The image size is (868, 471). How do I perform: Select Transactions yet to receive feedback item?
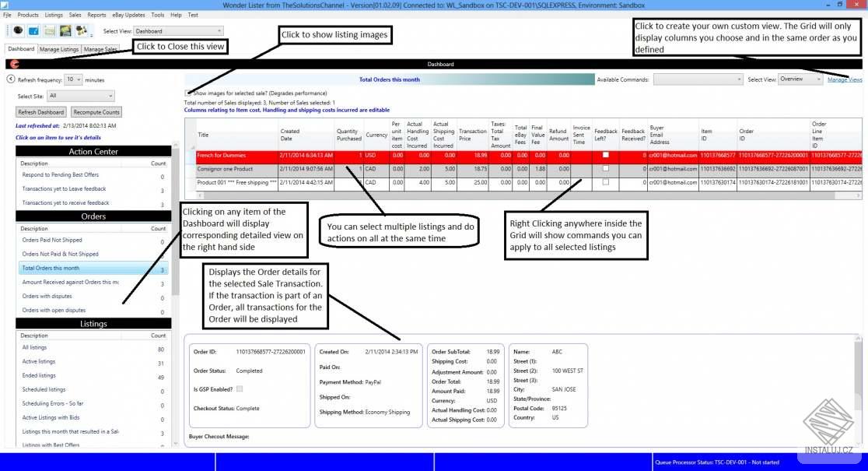[93, 203]
